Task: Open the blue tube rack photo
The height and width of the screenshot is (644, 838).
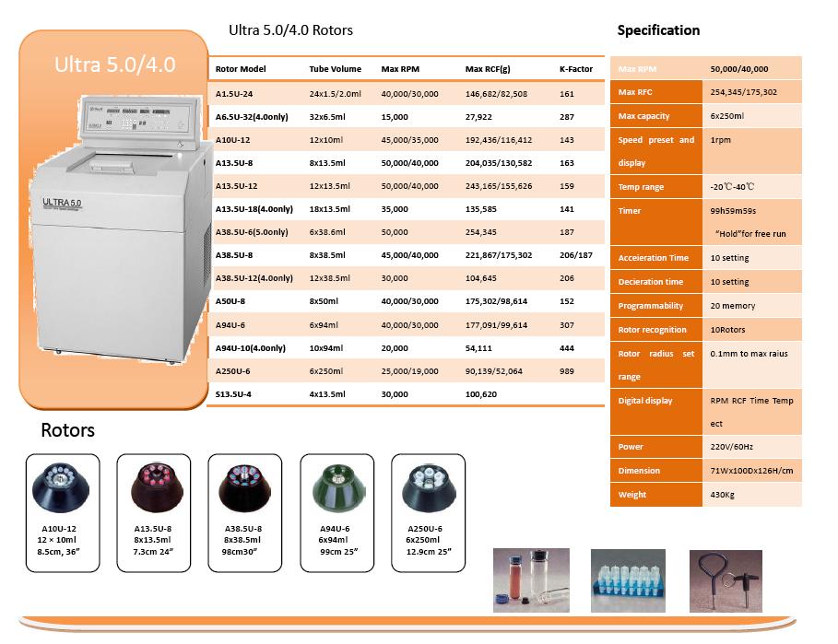Action: click(x=627, y=580)
